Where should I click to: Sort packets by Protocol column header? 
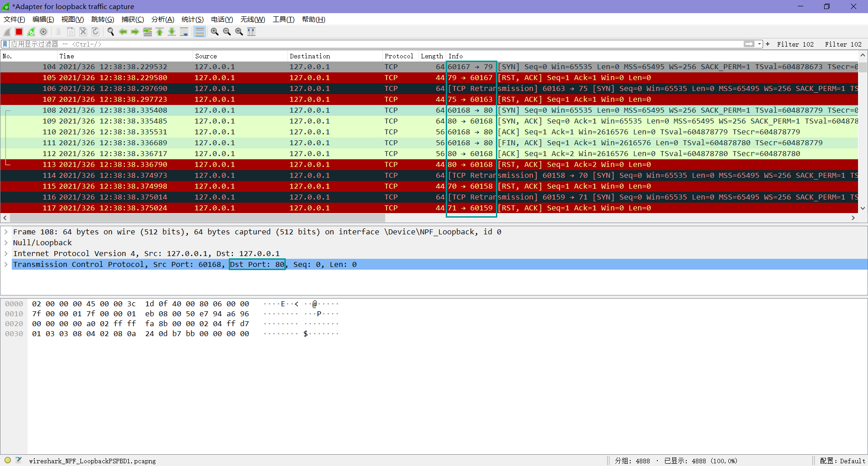click(401, 56)
